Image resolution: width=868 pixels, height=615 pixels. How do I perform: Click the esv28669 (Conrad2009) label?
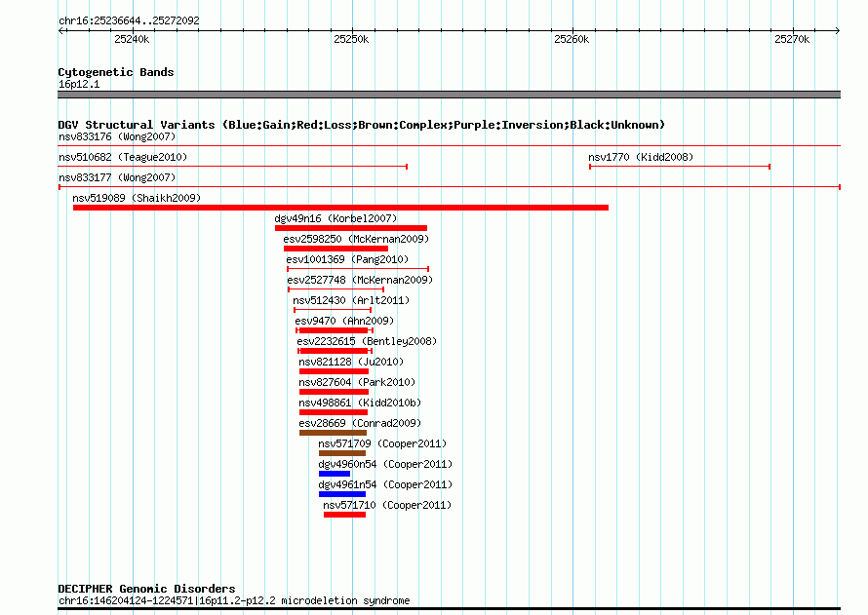point(361,423)
